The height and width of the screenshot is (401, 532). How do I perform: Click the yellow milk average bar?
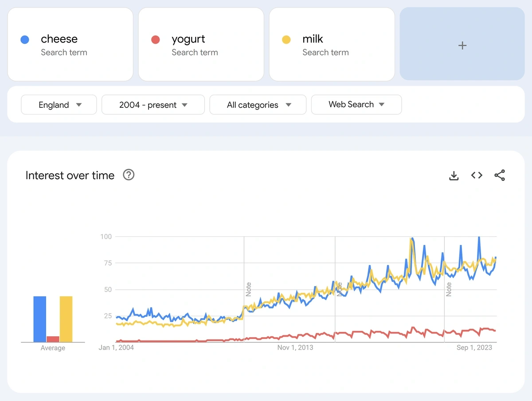66,319
